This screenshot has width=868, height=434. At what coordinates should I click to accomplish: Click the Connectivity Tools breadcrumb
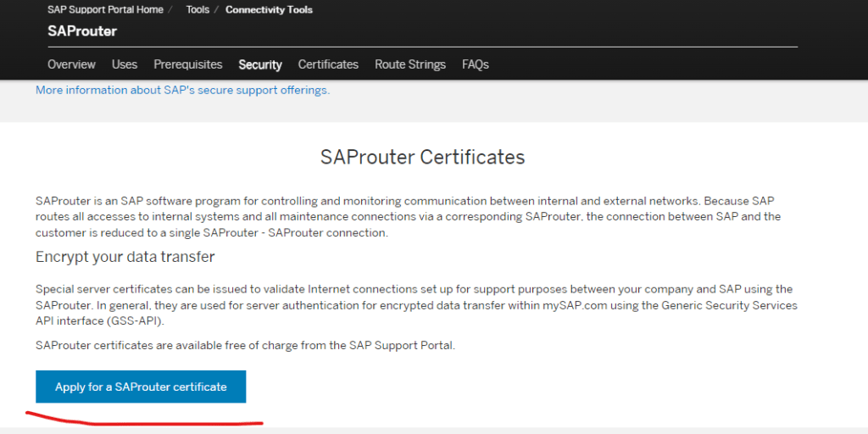tap(269, 10)
